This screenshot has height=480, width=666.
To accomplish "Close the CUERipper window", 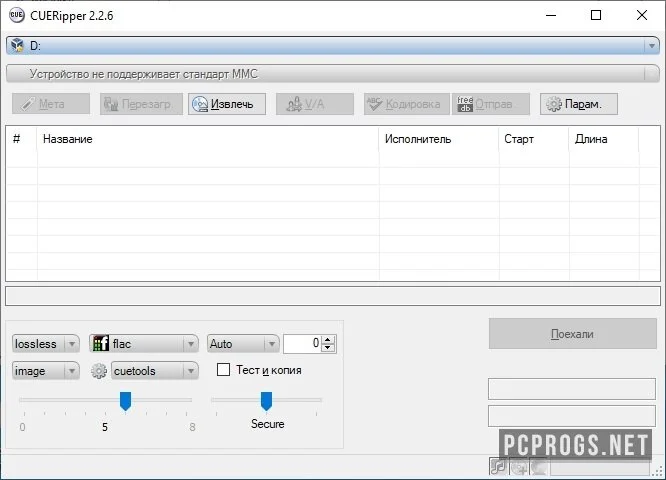I will (x=642, y=15).
